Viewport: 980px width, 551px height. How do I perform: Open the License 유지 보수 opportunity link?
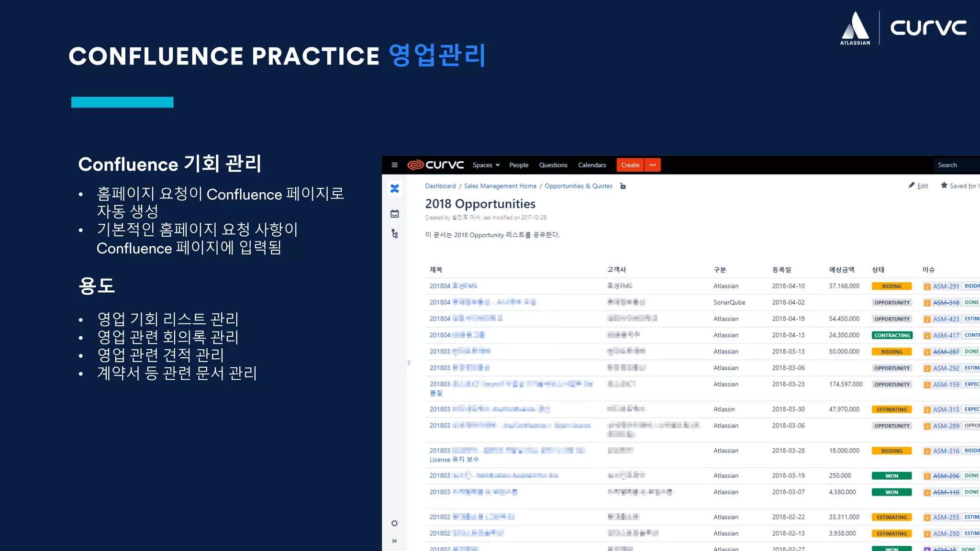(454, 460)
